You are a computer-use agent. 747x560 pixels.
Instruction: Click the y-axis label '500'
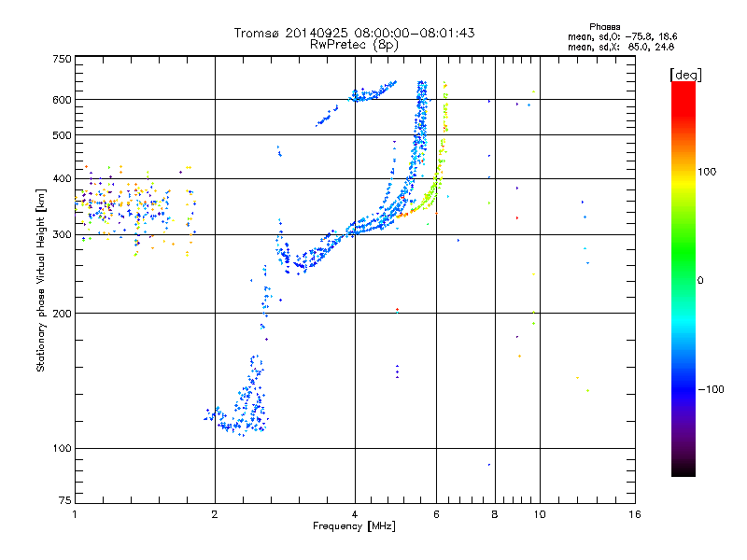pyautogui.click(x=63, y=135)
